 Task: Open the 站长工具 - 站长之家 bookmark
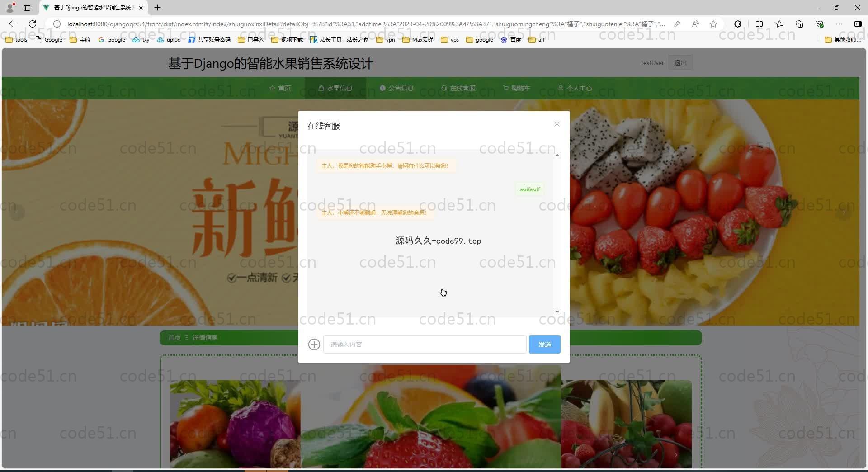pos(340,40)
